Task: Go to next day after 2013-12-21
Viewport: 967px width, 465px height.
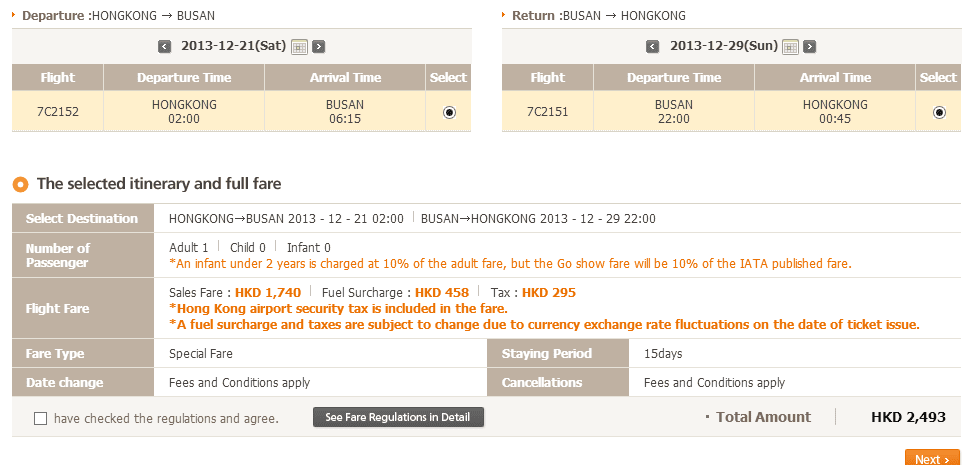Action: pyautogui.click(x=318, y=46)
